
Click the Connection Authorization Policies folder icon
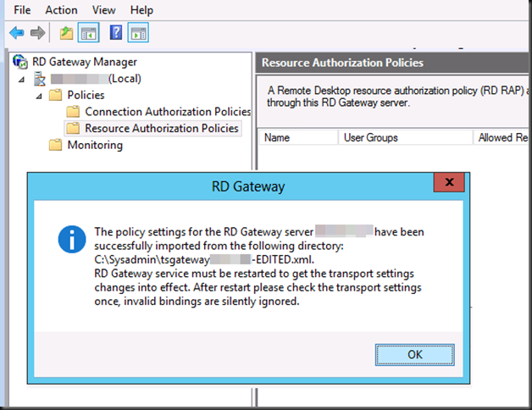(73, 111)
